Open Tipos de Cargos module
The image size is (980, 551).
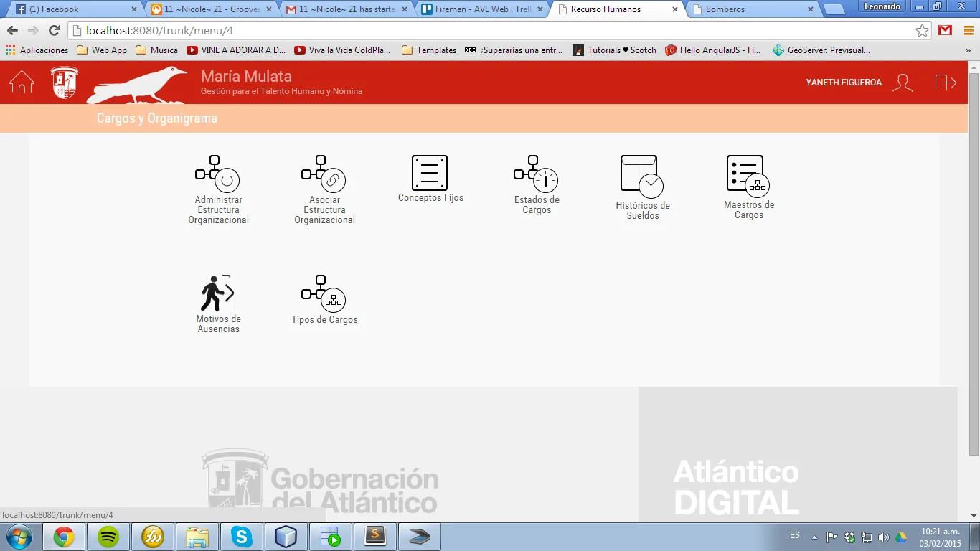pos(324,300)
